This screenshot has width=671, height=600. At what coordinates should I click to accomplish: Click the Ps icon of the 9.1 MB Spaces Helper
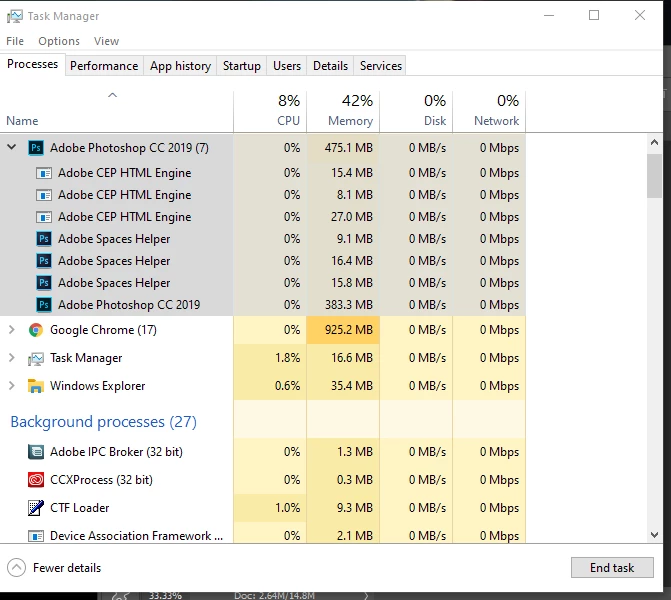(44, 239)
